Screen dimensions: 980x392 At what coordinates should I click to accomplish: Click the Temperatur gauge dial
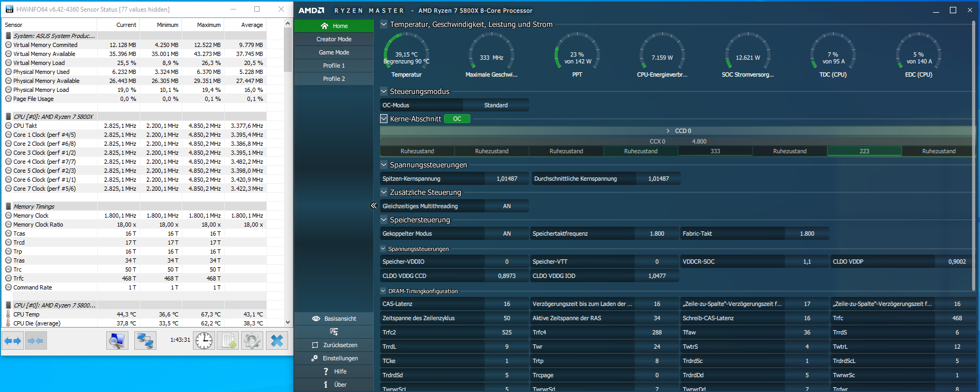coord(406,51)
